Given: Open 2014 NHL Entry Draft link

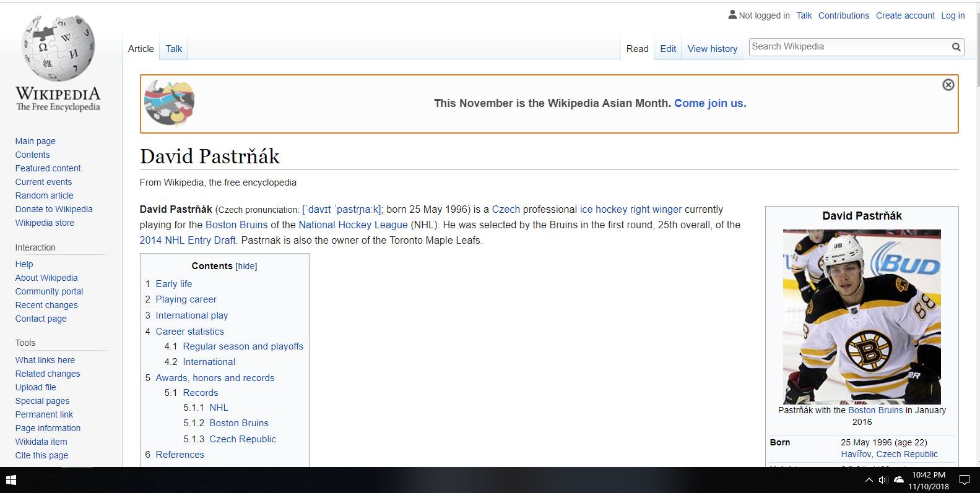Looking at the screenshot, I should coord(189,241).
